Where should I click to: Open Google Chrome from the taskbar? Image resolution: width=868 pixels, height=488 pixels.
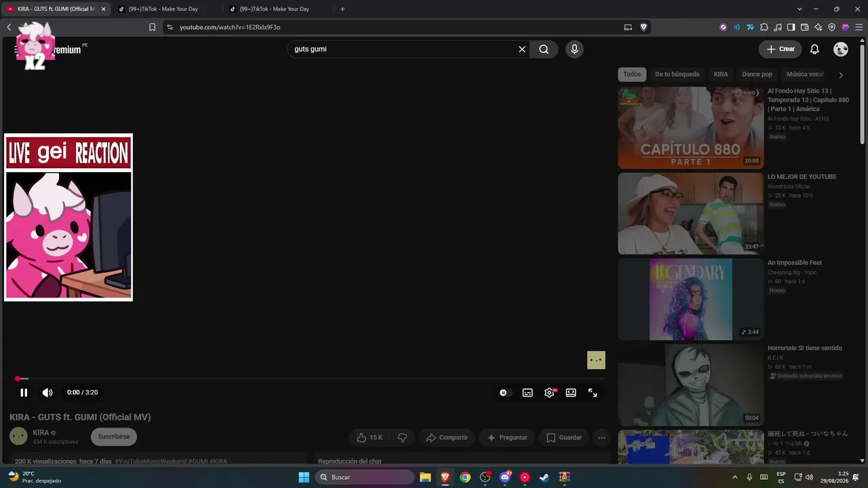coord(465,477)
